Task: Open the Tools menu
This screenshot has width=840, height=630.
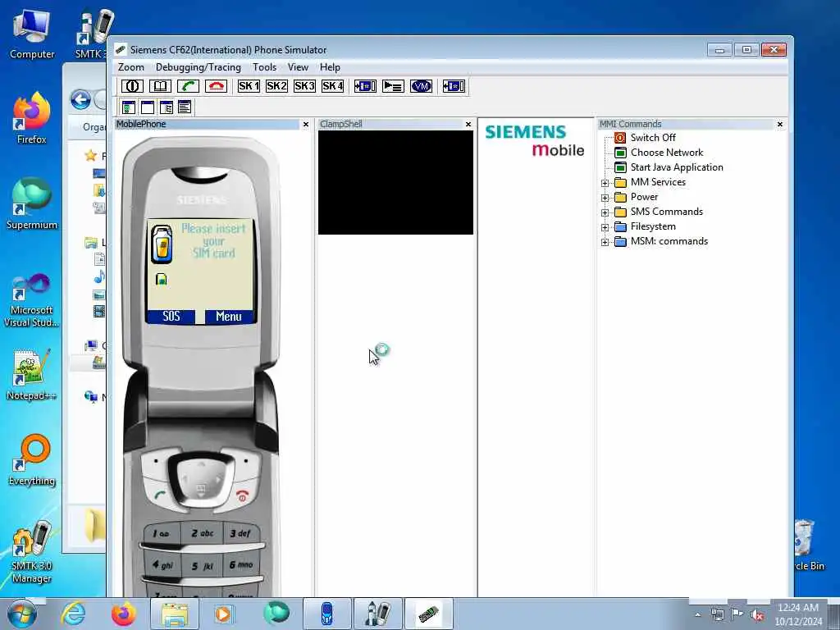Action: click(x=265, y=67)
